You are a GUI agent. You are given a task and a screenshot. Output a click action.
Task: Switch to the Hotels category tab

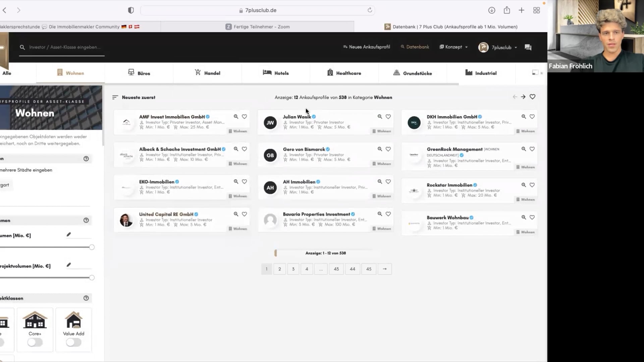pos(276,73)
